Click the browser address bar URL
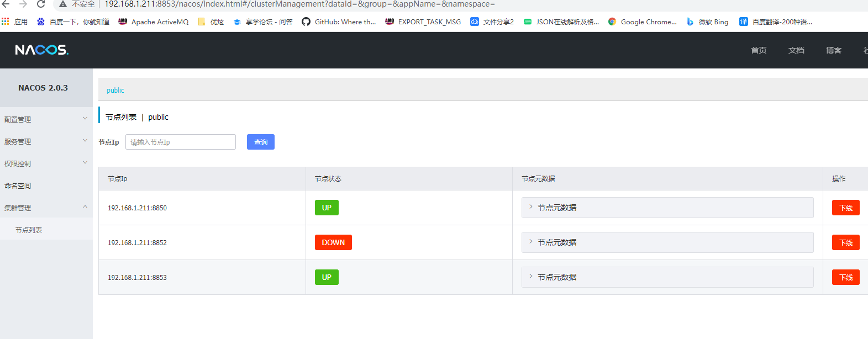Screen dimensions: 868x339 click(299, 4)
